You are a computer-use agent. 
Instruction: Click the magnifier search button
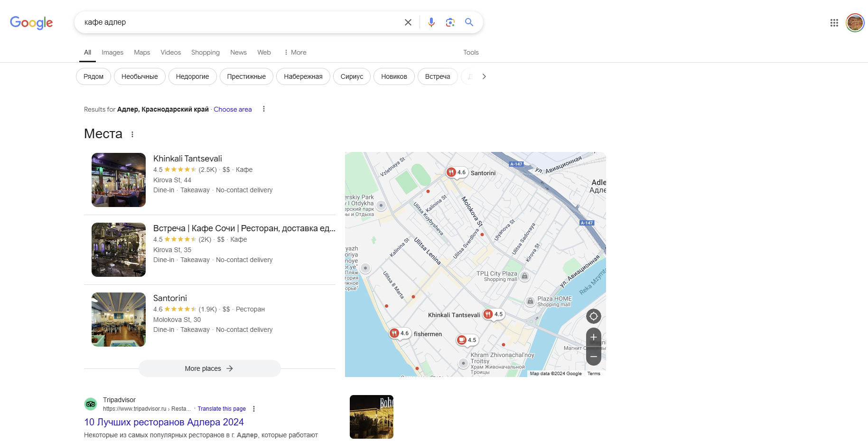pos(469,22)
